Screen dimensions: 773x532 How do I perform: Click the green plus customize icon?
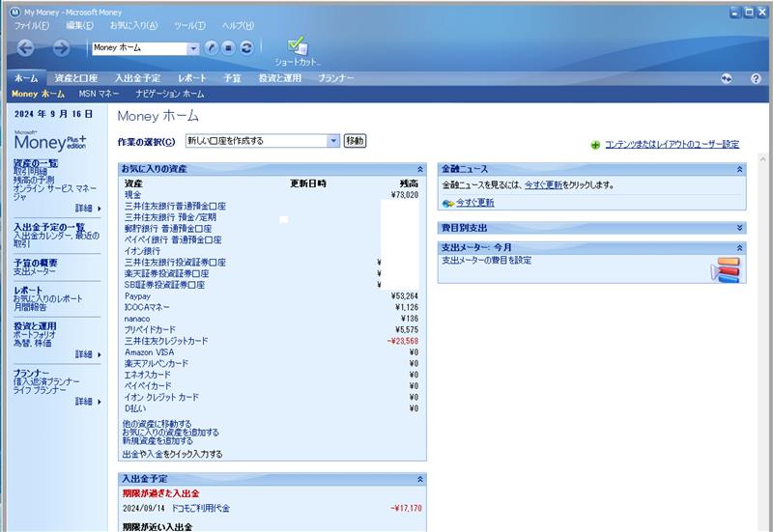click(x=595, y=145)
